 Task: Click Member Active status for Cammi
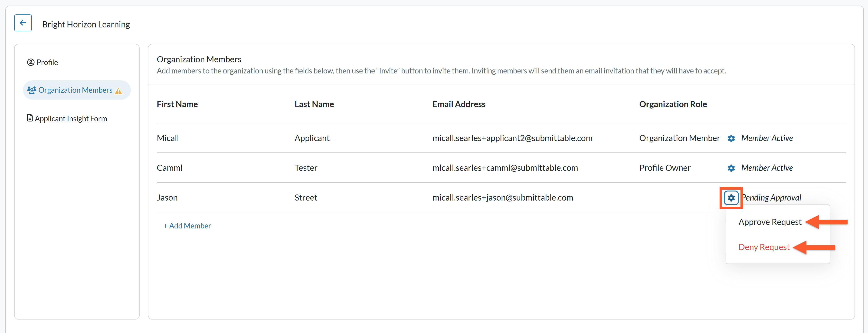coord(767,168)
